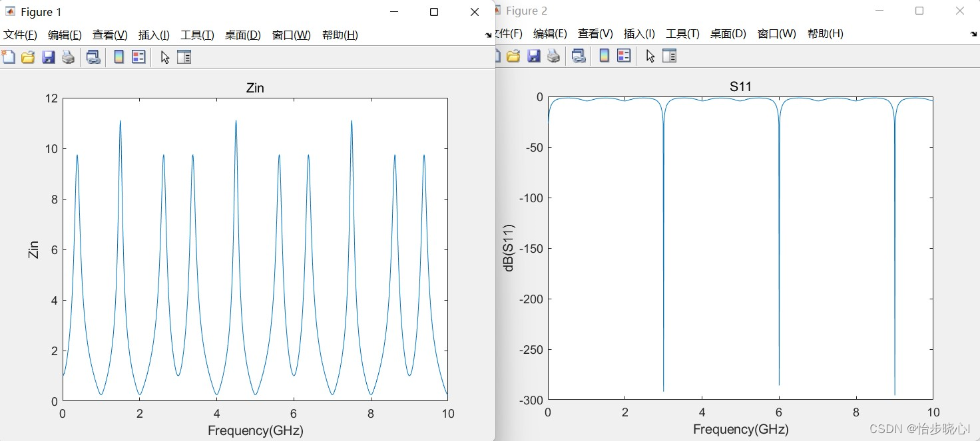The height and width of the screenshot is (441, 980).
Task: Open 编辑(E) menu in Figure 1
Action: [65, 35]
